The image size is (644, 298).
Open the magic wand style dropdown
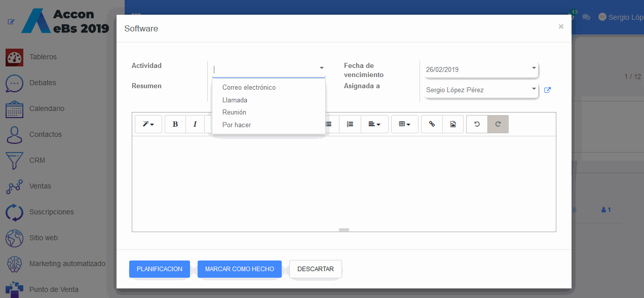(x=148, y=124)
